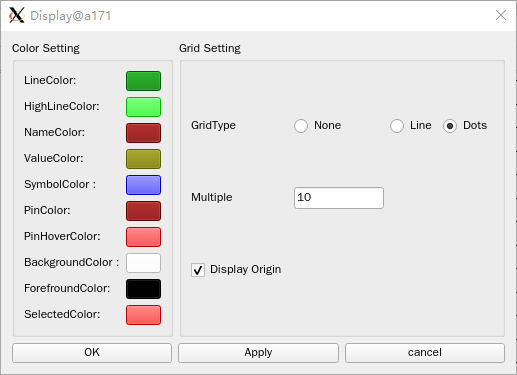Dismiss the dialog with cancel
The image size is (517, 375).
tap(425, 353)
